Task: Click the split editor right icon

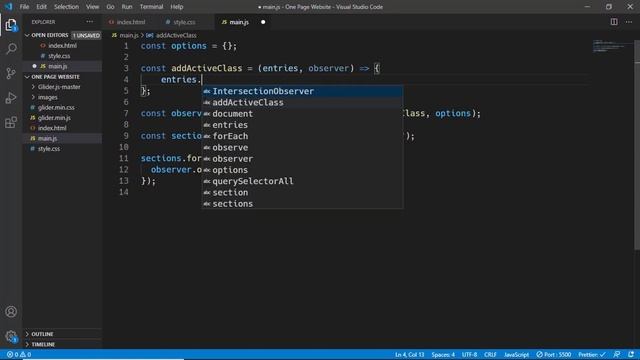Action: (614, 22)
